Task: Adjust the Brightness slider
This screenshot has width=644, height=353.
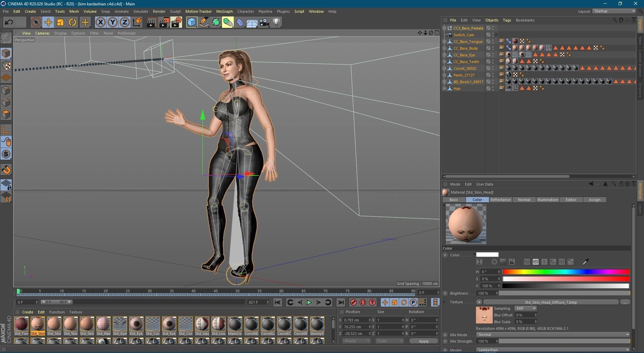Action: click(565, 293)
